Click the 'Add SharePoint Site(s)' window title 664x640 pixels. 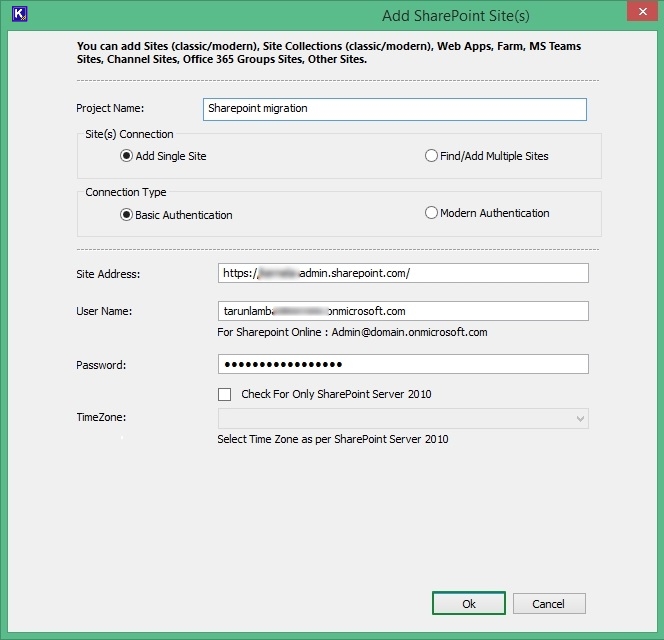pyautogui.click(x=456, y=16)
